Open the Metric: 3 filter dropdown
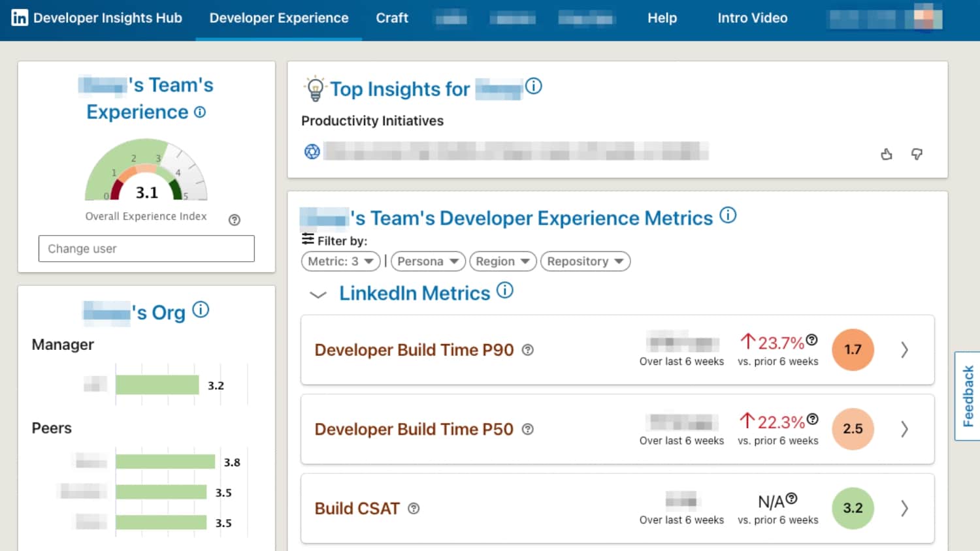 (340, 261)
